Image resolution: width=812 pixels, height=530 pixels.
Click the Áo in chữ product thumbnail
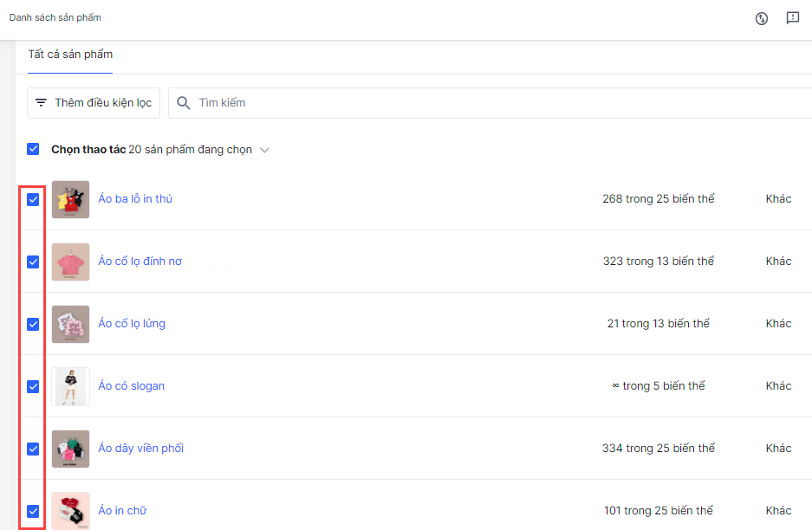(x=70, y=511)
